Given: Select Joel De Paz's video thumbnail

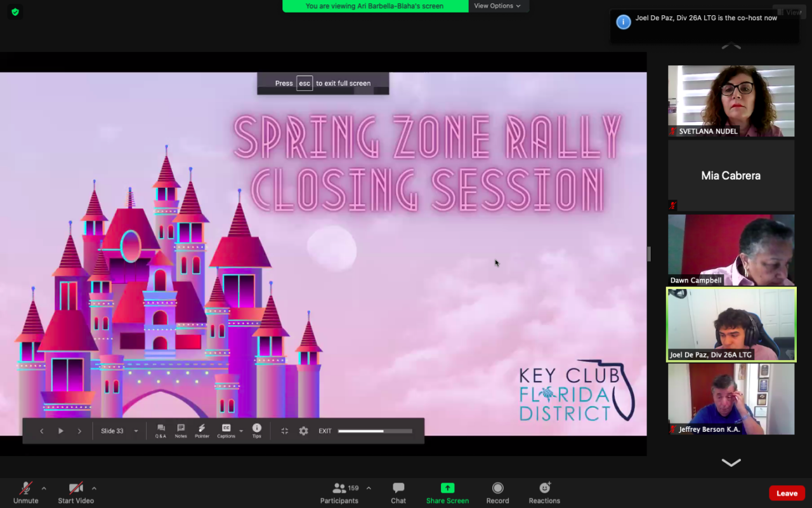Looking at the screenshot, I should coord(731,324).
